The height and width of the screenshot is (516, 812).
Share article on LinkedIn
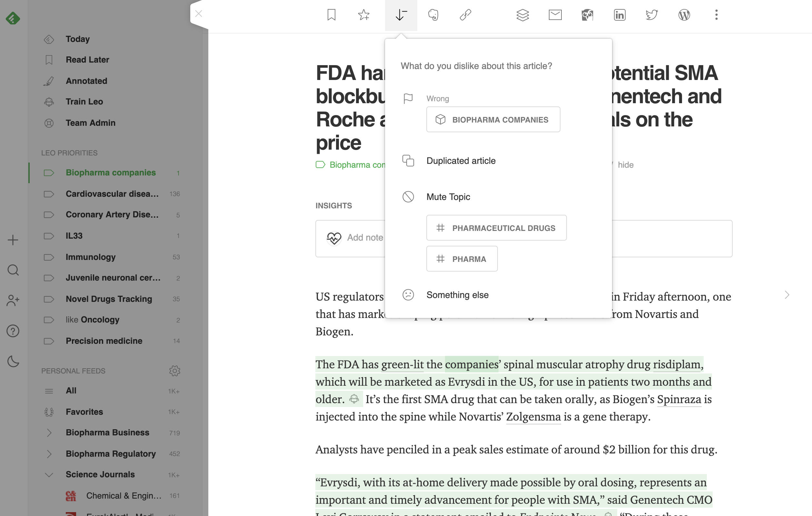619,15
